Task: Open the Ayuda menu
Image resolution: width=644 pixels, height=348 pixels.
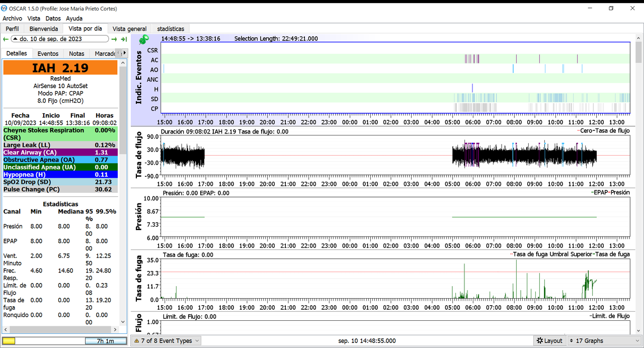Action: (x=74, y=18)
